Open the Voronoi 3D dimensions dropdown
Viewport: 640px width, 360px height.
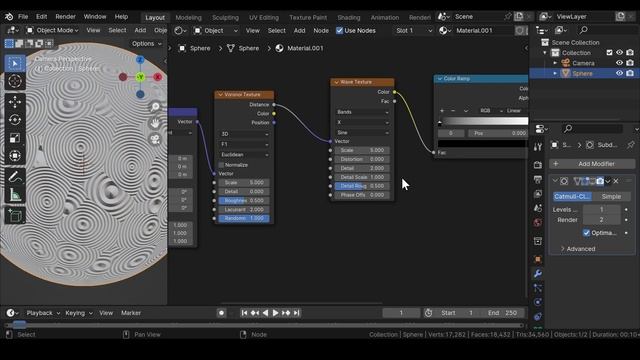244,134
